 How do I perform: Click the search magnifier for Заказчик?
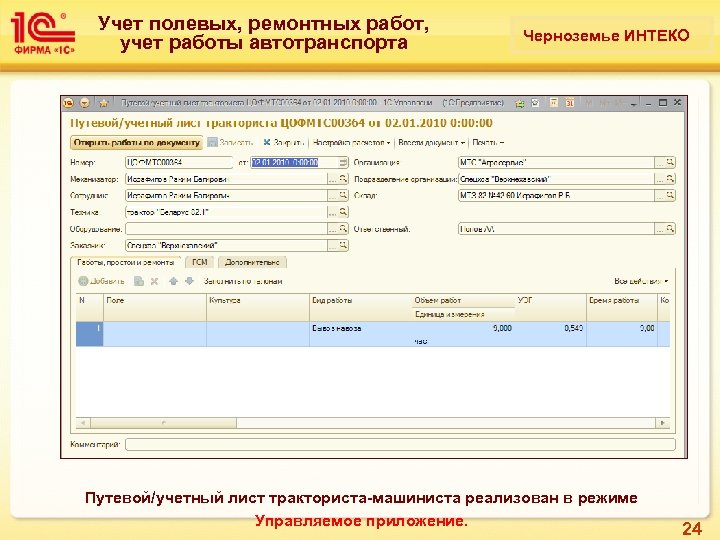(x=343, y=246)
